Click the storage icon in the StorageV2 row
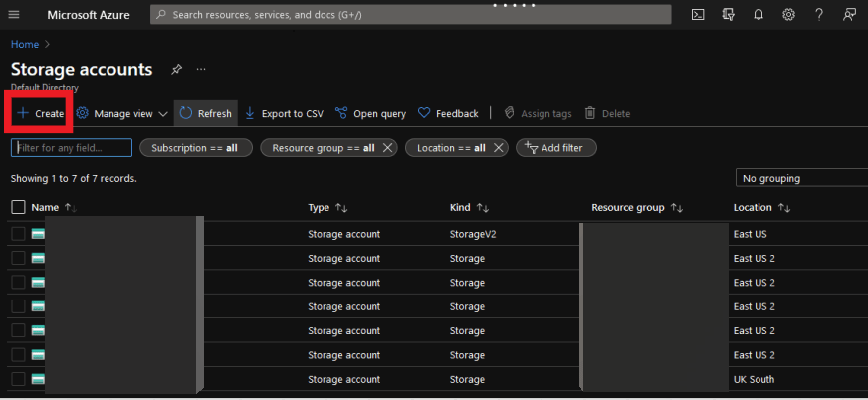 pos(38,234)
